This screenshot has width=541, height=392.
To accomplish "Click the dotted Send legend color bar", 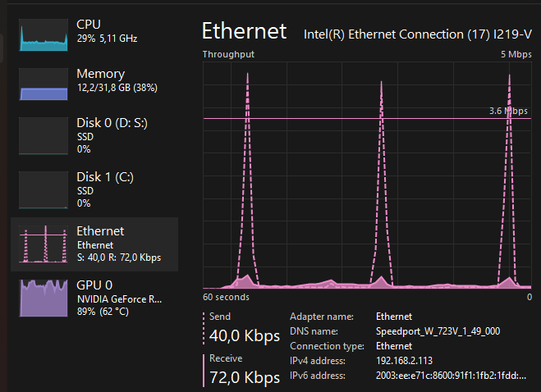I will pos(204,327).
